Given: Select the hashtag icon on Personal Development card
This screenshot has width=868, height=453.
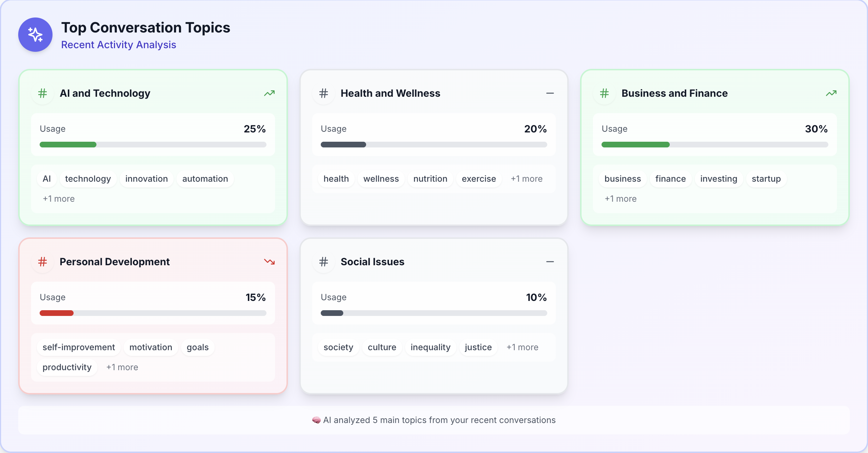Looking at the screenshot, I should point(43,262).
